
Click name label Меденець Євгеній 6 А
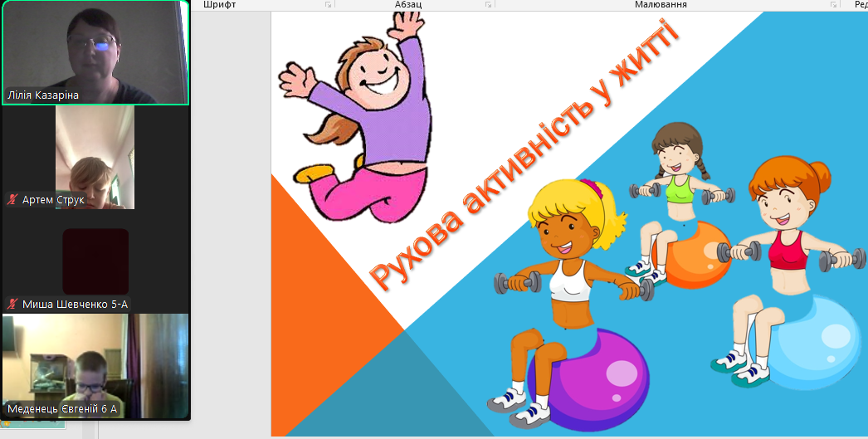pyautogui.click(x=62, y=410)
